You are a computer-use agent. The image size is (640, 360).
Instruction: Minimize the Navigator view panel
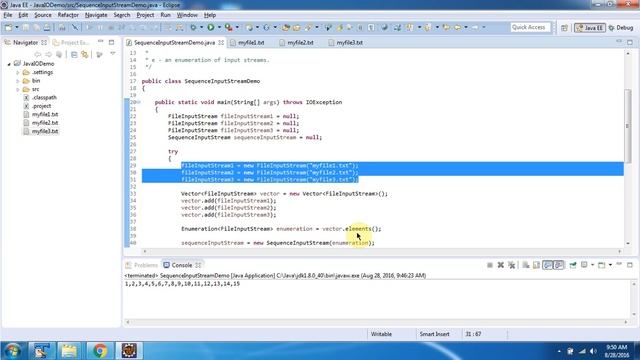tap(100, 42)
